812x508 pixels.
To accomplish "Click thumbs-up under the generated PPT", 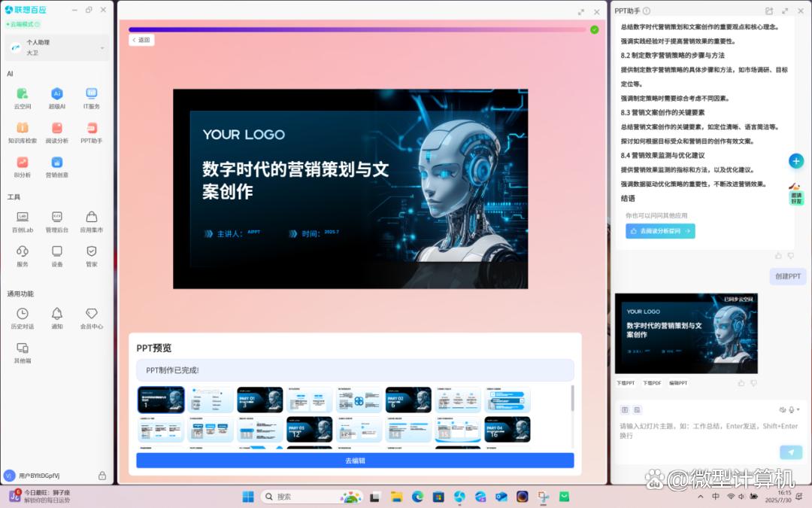I will click(741, 383).
